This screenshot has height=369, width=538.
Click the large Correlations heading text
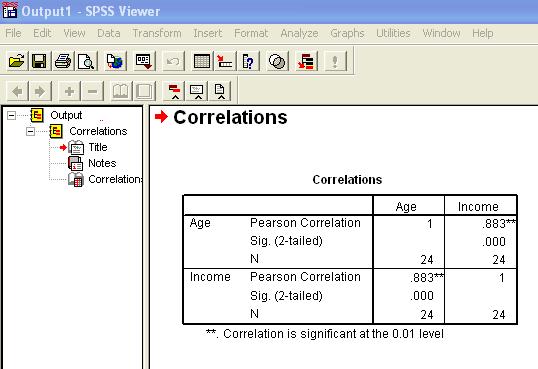coord(230,117)
